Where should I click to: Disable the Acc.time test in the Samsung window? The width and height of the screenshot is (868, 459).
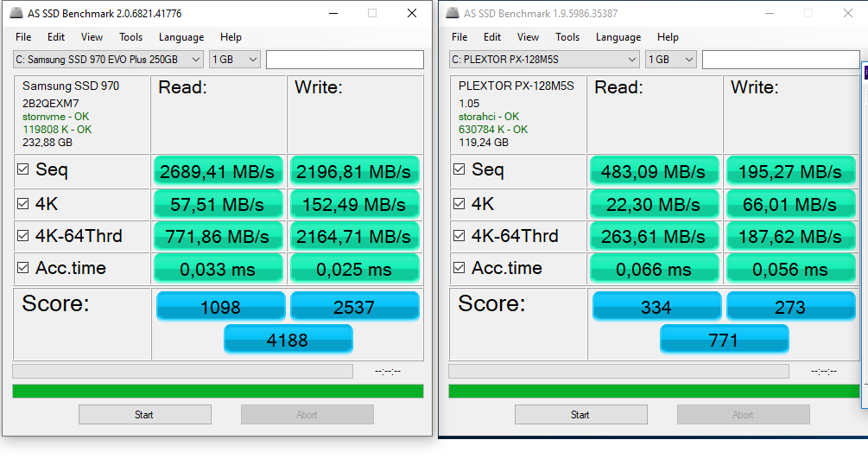pos(22,268)
